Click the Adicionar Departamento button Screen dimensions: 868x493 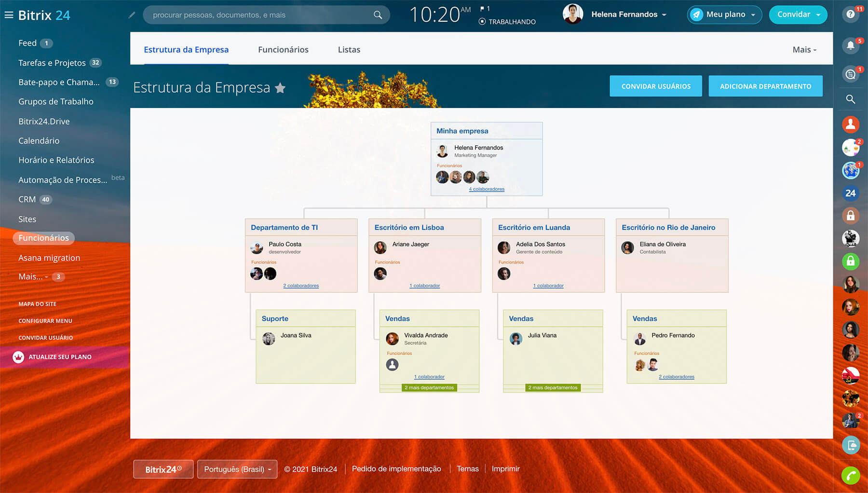point(765,86)
